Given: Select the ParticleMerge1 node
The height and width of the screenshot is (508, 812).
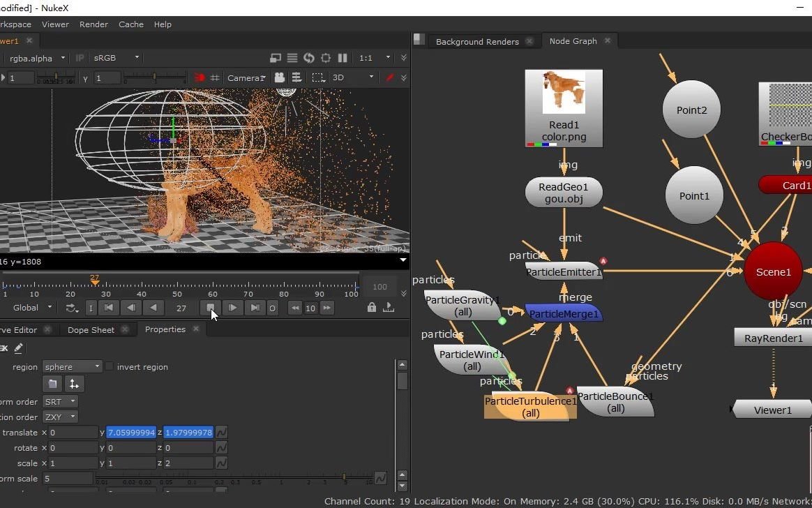Looking at the screenshot, I should [564, 314].
